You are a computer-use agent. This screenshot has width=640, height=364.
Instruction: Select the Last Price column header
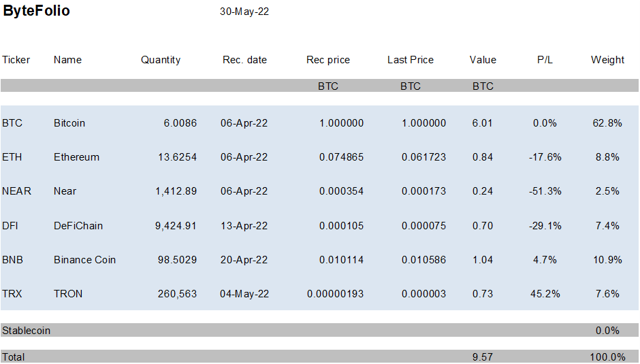tap(410, 60)
